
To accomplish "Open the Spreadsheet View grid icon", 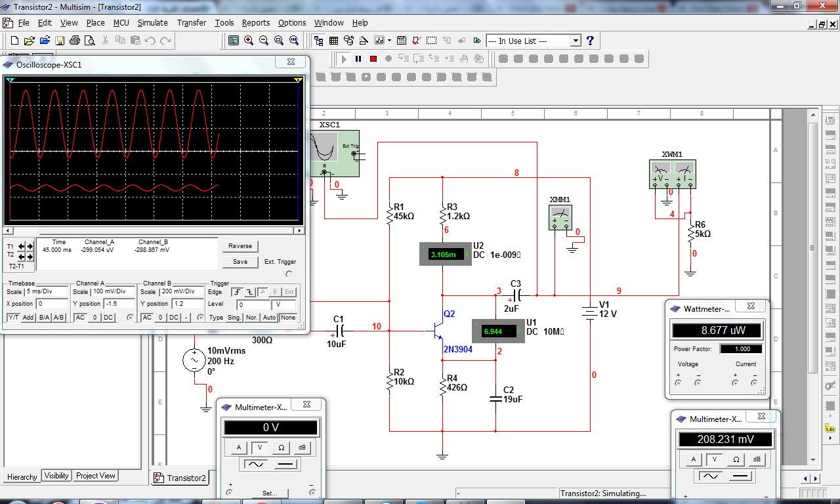I will (x=333, y=41).
